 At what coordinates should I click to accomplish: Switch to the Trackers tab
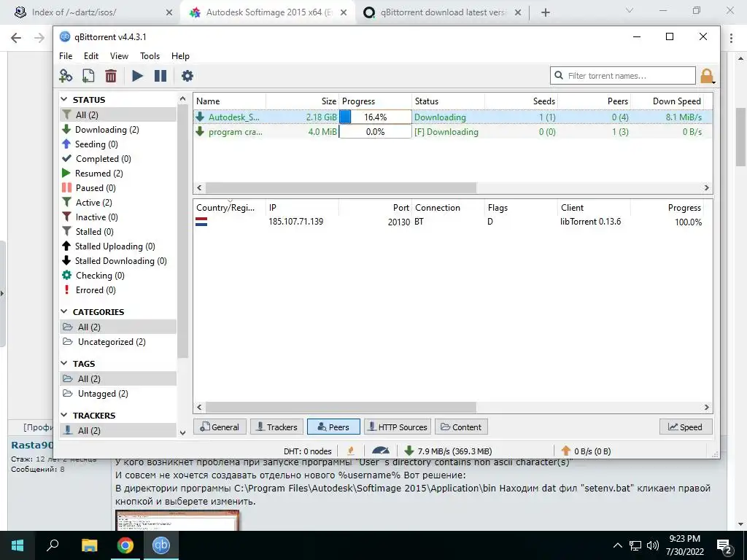pos(276,427)
